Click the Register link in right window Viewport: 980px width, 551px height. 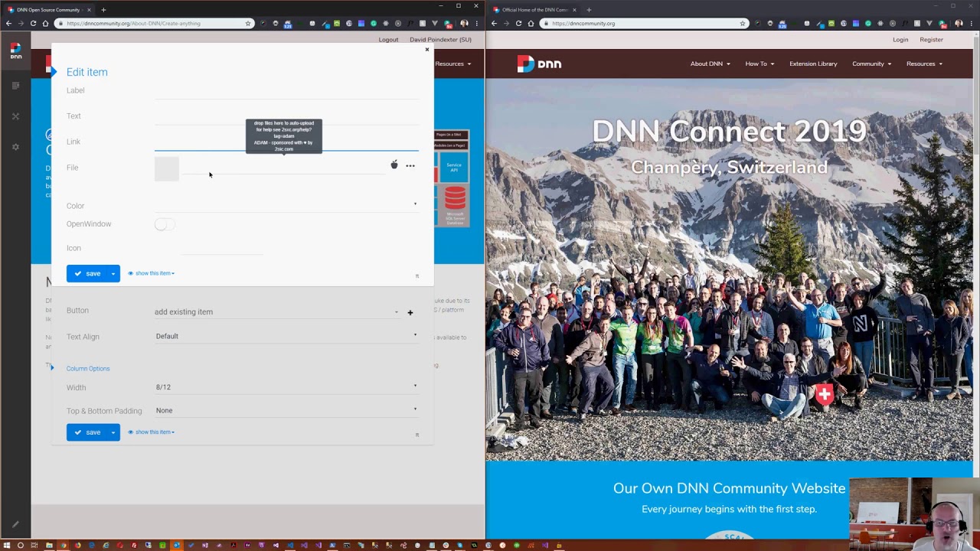coord(931,40)
